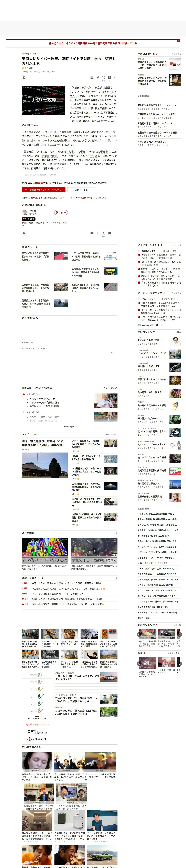186x868 pixels.
Task: Open トップページへ link
Action: tap(111, 435)
